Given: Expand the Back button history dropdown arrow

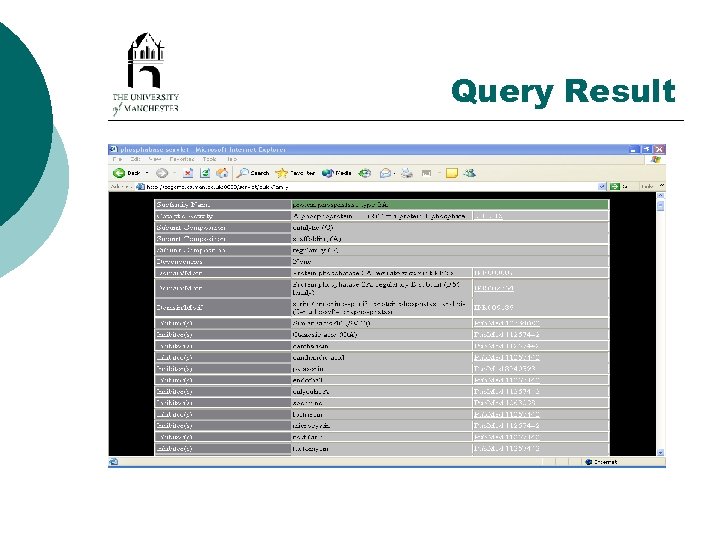Looking at the screenshot, I should click(x=147, y=173).
